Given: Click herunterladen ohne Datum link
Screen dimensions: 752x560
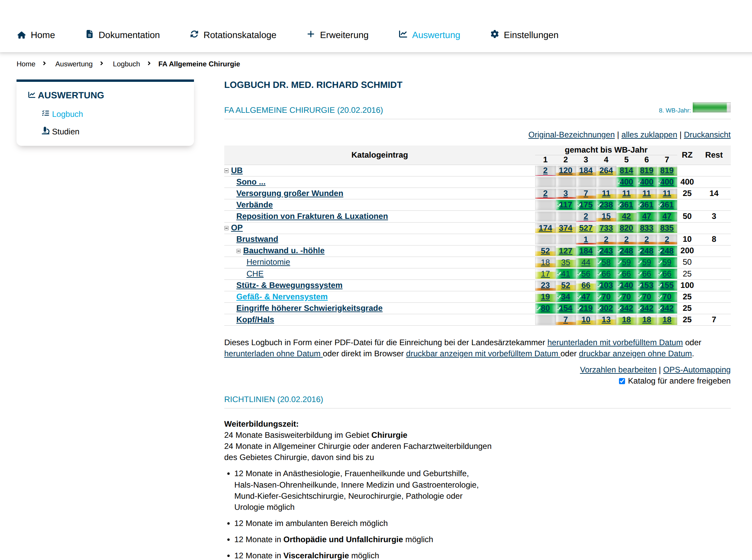Looking at the screenshot, I should coord(273,354).
